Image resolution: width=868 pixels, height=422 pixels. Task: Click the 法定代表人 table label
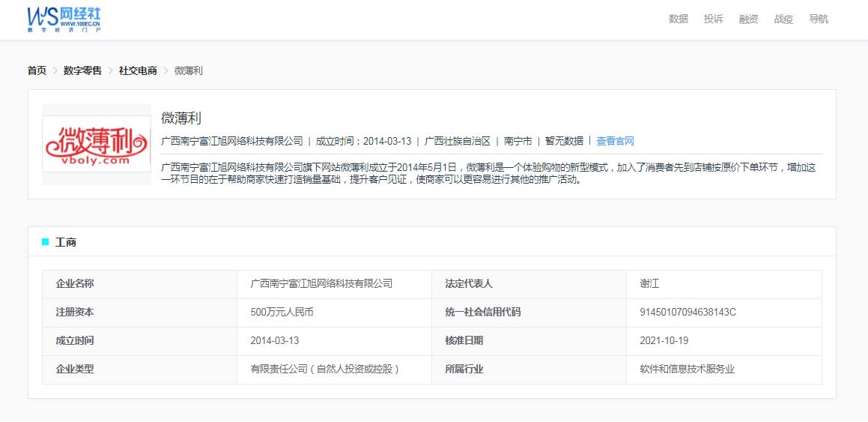[x=469, y=283]
